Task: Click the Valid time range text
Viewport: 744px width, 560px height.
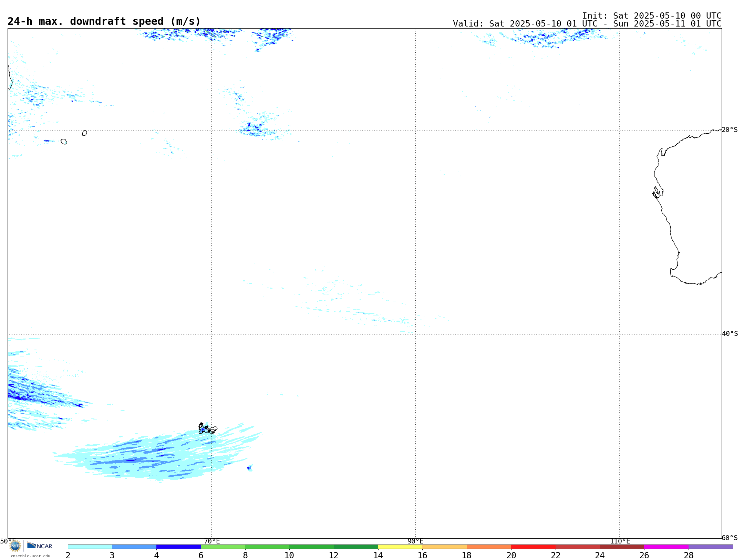Action: tap(587, 24)
